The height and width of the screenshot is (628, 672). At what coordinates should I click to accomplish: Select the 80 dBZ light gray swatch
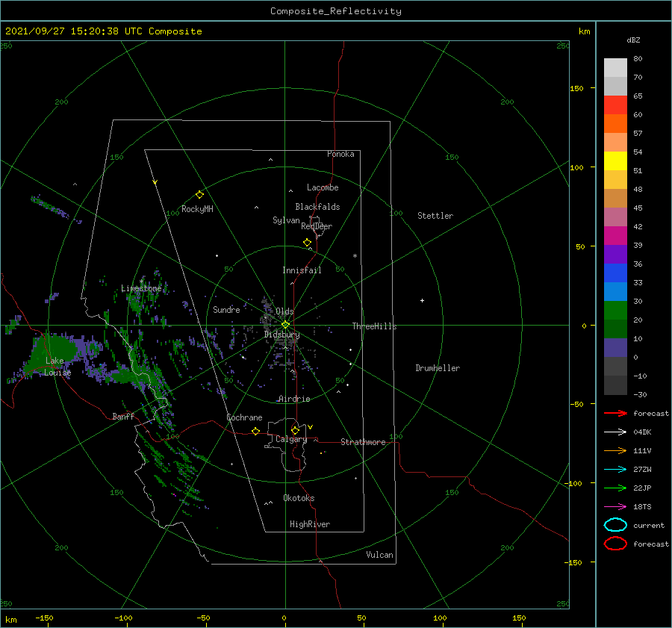point(615,67)
